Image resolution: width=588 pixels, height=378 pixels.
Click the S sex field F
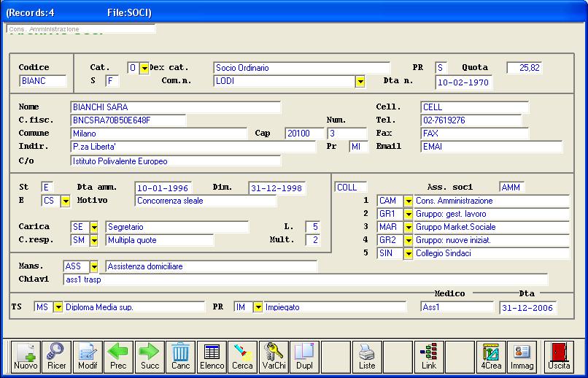tap(112, 81)
